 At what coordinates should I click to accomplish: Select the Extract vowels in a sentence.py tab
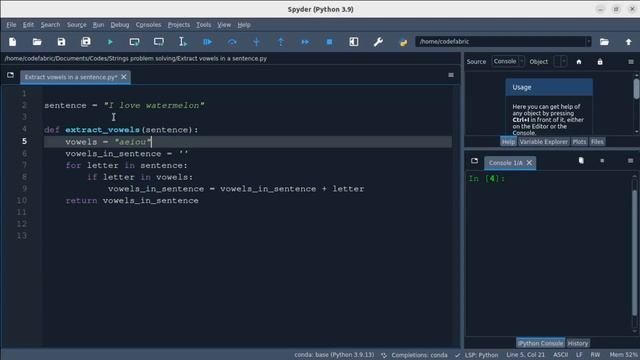pos(71,77)
